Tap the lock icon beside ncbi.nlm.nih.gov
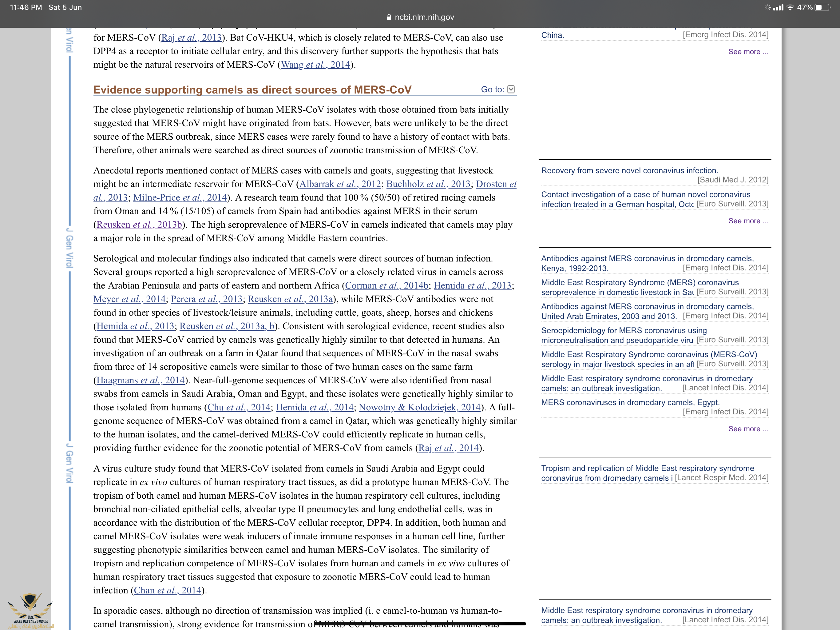 click(x=389, y=17)
